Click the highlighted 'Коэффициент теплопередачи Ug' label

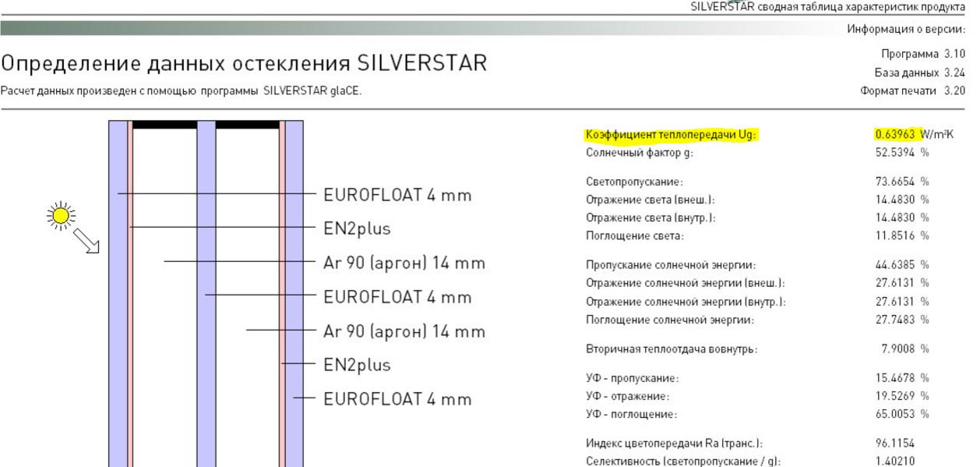click(670, 135)
